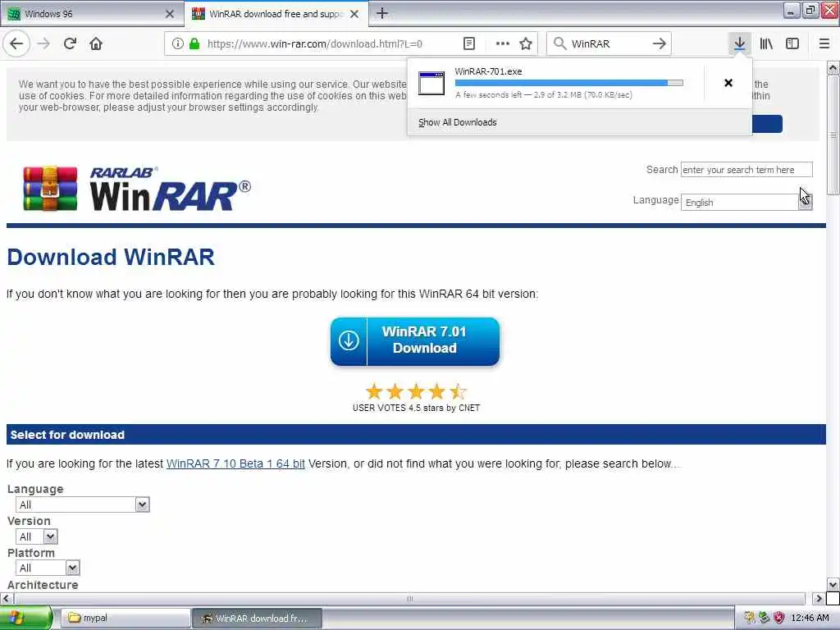This screenshot has width=840, height=630.
Task: Click the red shield tray icon
Action: (779, 618)
